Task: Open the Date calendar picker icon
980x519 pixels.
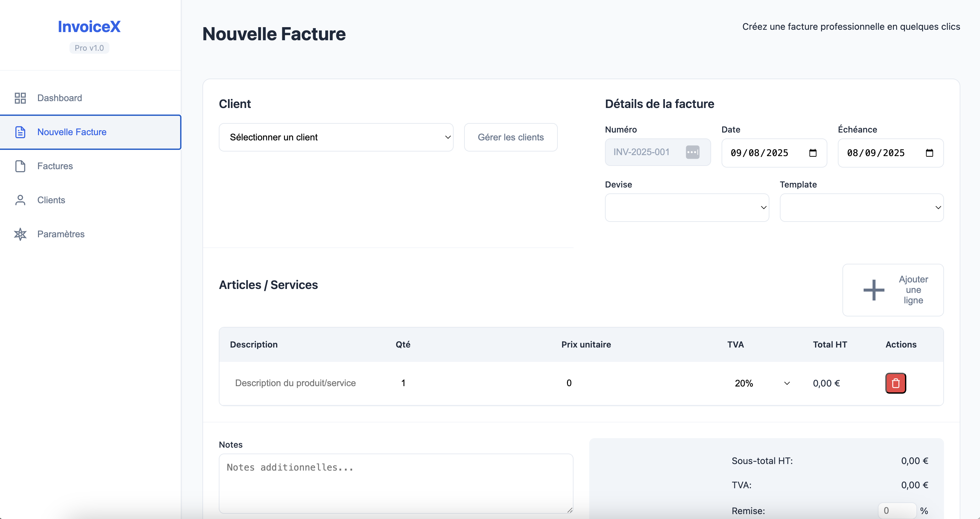Action: coord(813,153)
